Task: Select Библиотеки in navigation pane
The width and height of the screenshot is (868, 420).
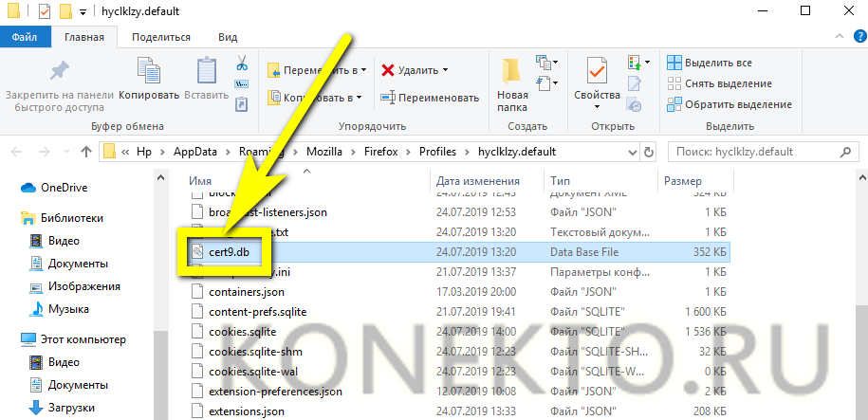Action: coord(62,218)
